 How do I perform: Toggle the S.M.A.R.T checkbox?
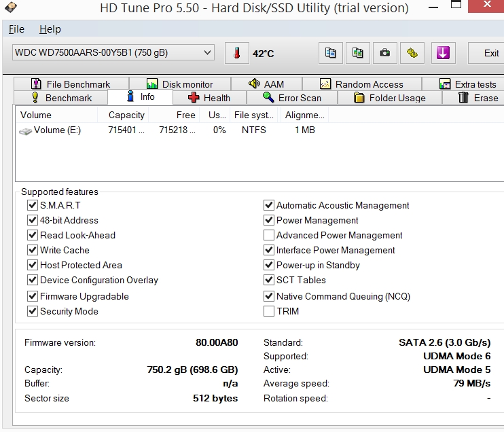33,205
